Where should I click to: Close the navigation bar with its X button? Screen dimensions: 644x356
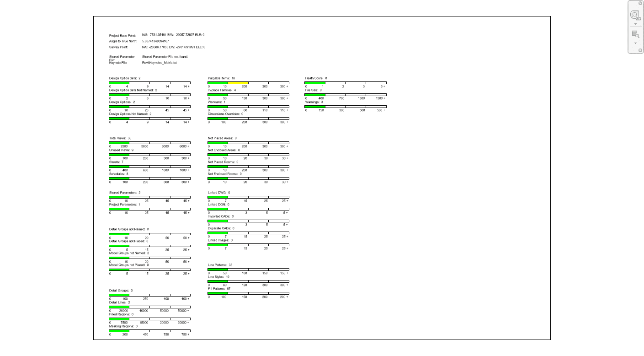[640, 3]
